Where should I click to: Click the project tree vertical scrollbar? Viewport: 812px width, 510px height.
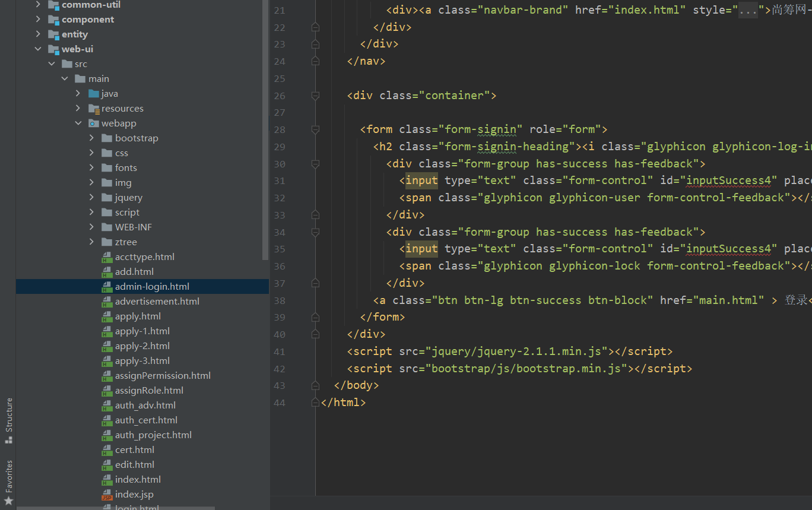point(265,129)
